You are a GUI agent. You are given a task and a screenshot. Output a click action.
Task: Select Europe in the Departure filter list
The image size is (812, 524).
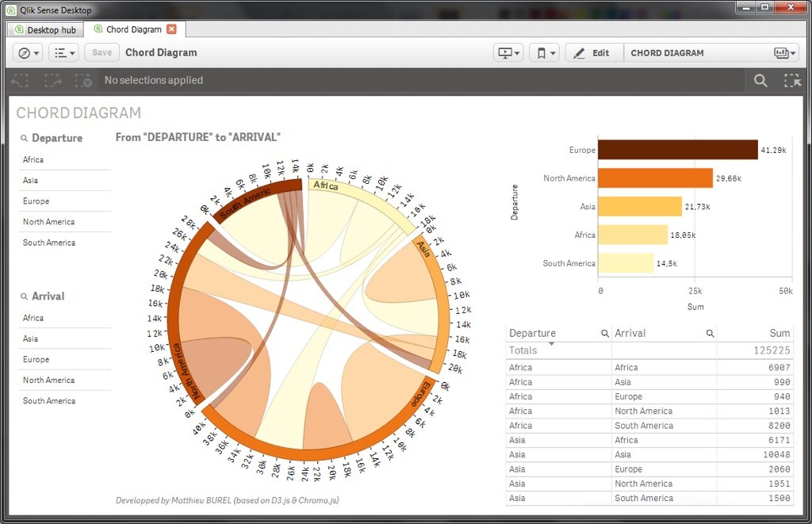click(x=36, y=201)
